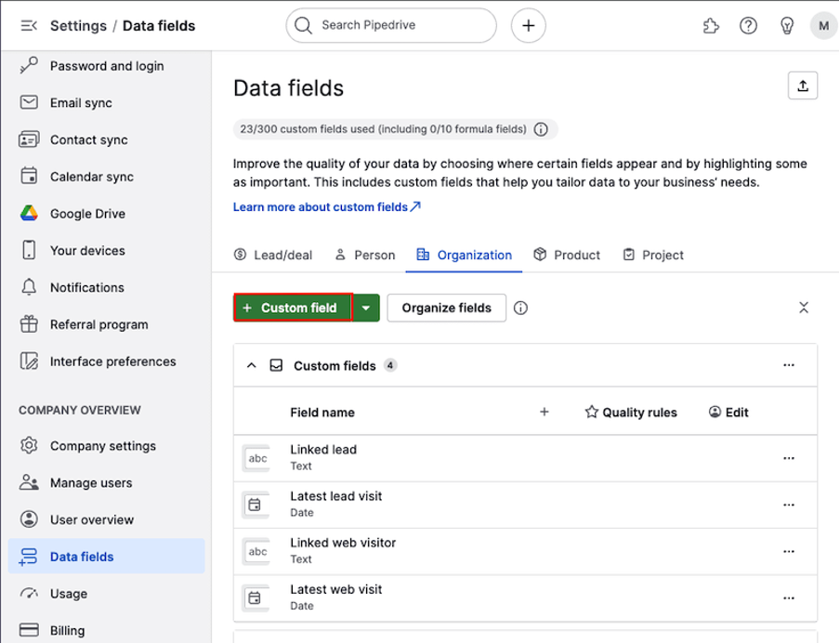The width and height of the screenshot is (840, 643).
Task: Collapse the Custom fields section chevron
Action: [x=251, y=365]
